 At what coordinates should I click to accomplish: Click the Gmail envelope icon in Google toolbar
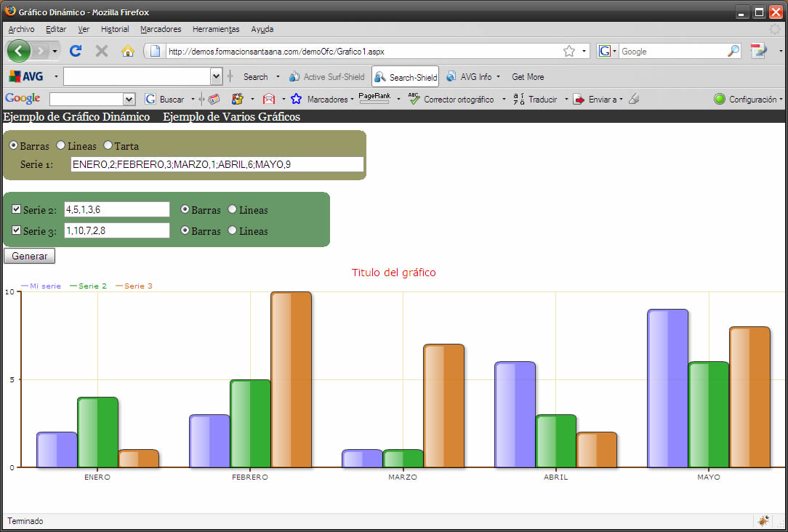point(269,99)
